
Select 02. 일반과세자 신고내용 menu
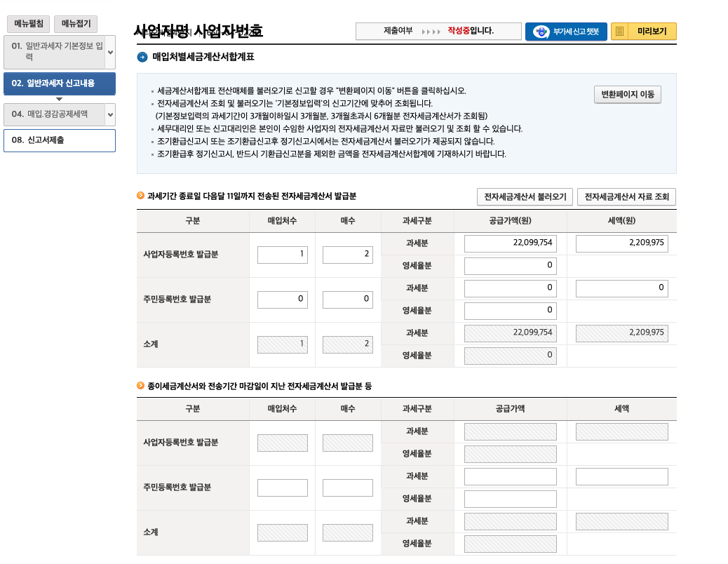coord(60,83)
